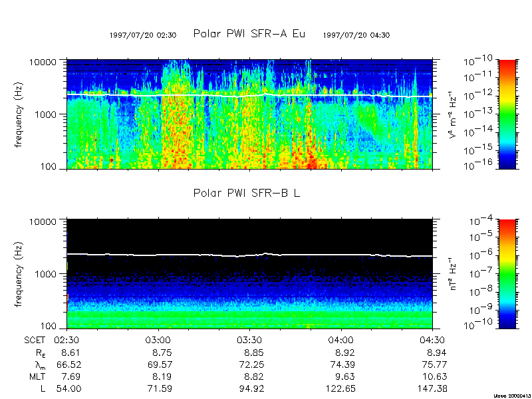Viewport: 532px width, 399px height.
Task: Click the frequency axis label of lower plot
Action: [21, 273]
